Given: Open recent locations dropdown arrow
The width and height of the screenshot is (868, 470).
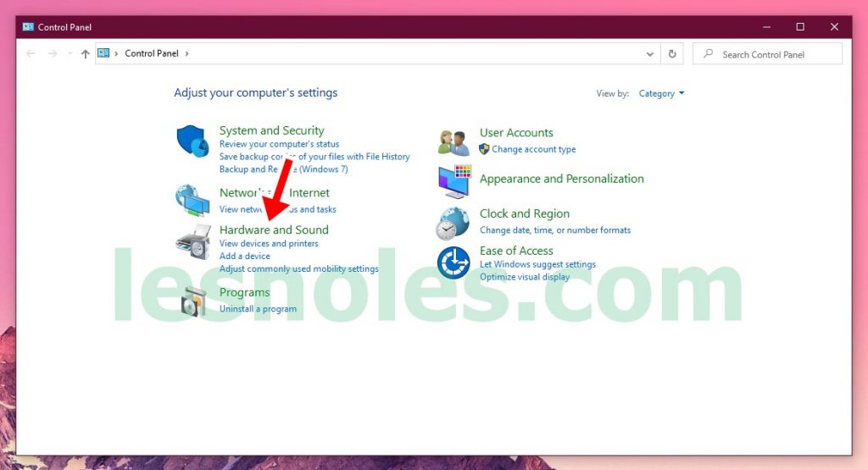Looking at the screenshot, I should click(x=70, y=53).
